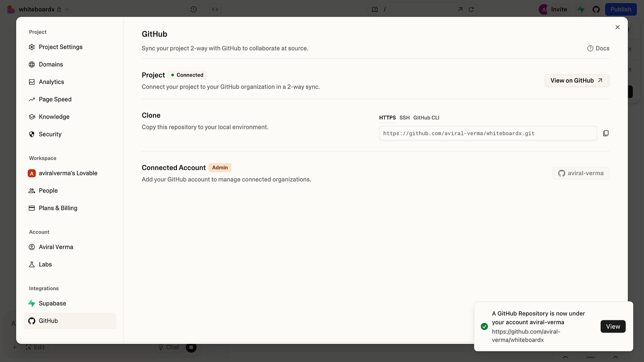Toggle code view icon in top bar
This screenshot has height=362, width=644.
pos(215,9)
